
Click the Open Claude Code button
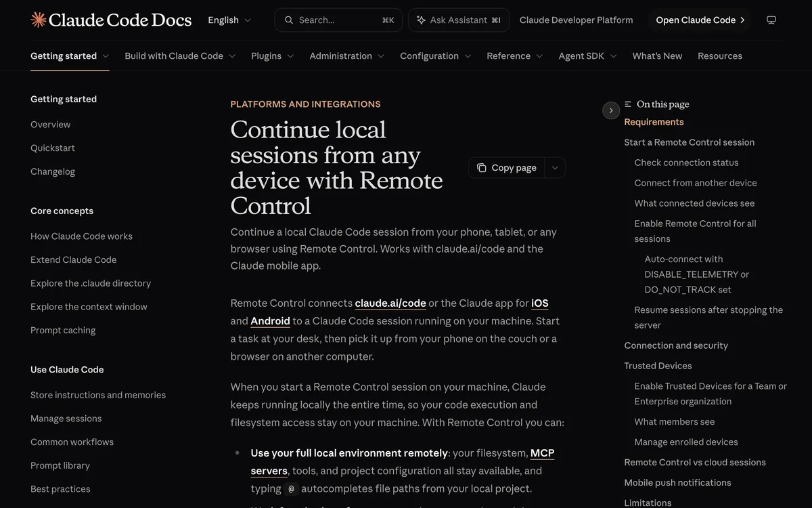coord(700,20)
